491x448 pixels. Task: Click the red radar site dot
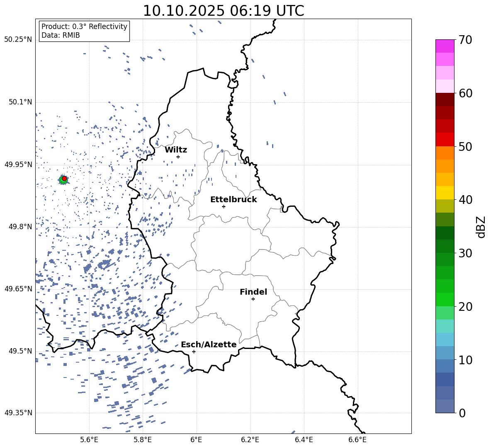[x=64, y=179]
